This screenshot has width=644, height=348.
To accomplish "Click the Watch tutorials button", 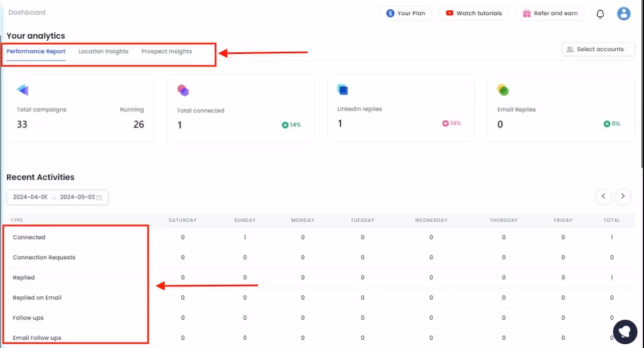I will [x=474, y=13].
